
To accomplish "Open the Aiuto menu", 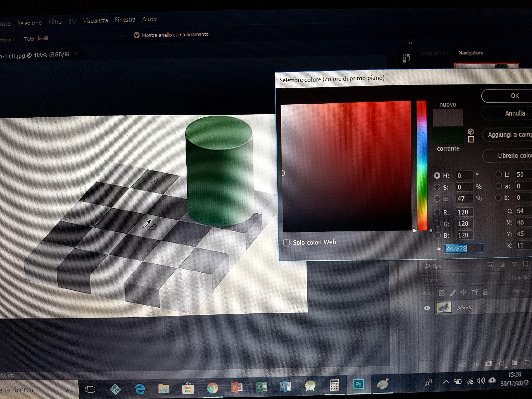I will (149, 19).
